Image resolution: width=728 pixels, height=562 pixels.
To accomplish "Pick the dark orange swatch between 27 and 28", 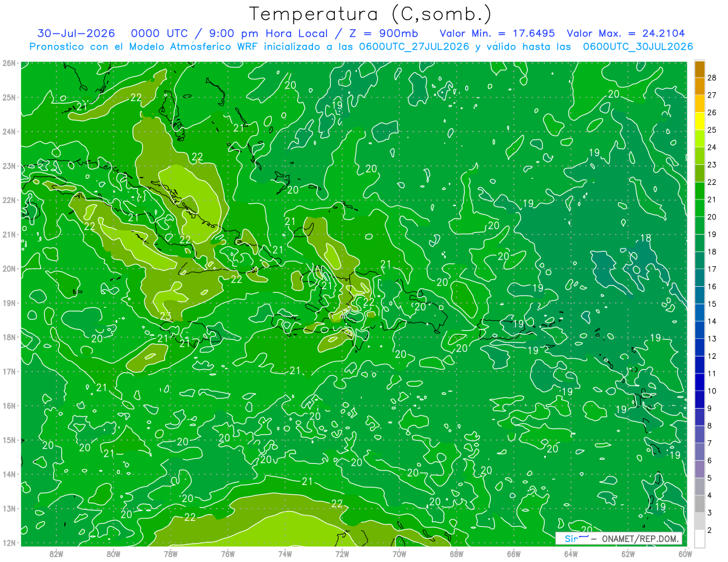I will [x=699, y=86].
